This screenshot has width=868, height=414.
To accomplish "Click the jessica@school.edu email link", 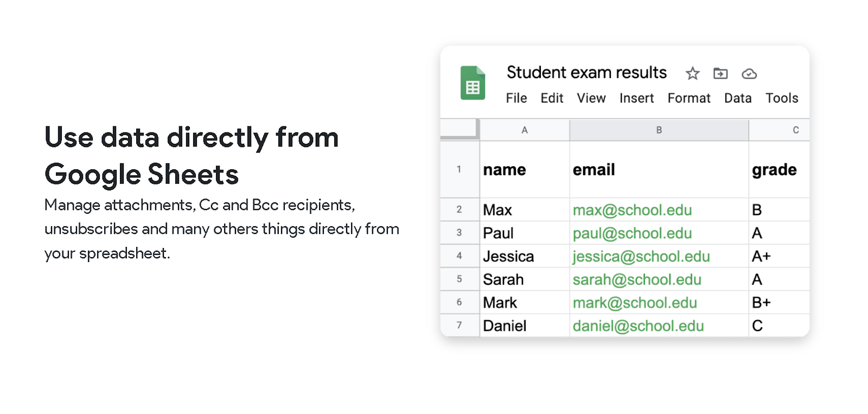I will click(x=641, y=256).
